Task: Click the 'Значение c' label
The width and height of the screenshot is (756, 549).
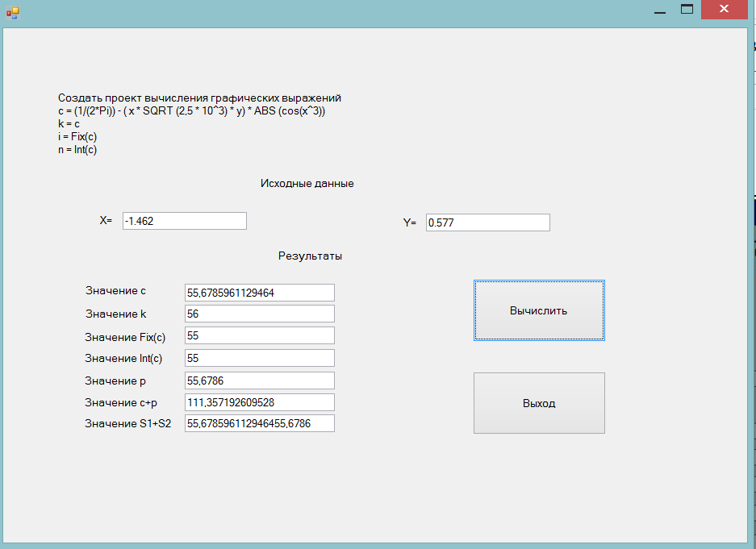Action: (x=115, y=291)
